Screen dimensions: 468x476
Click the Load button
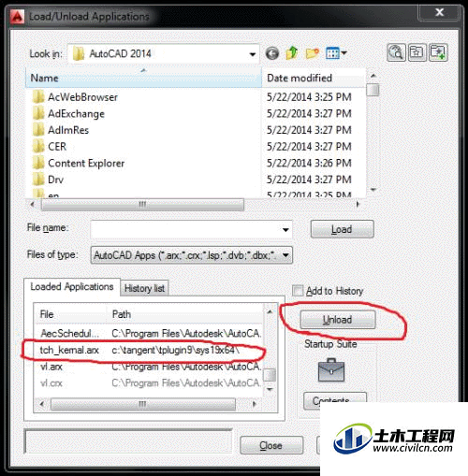coord(342,229)
